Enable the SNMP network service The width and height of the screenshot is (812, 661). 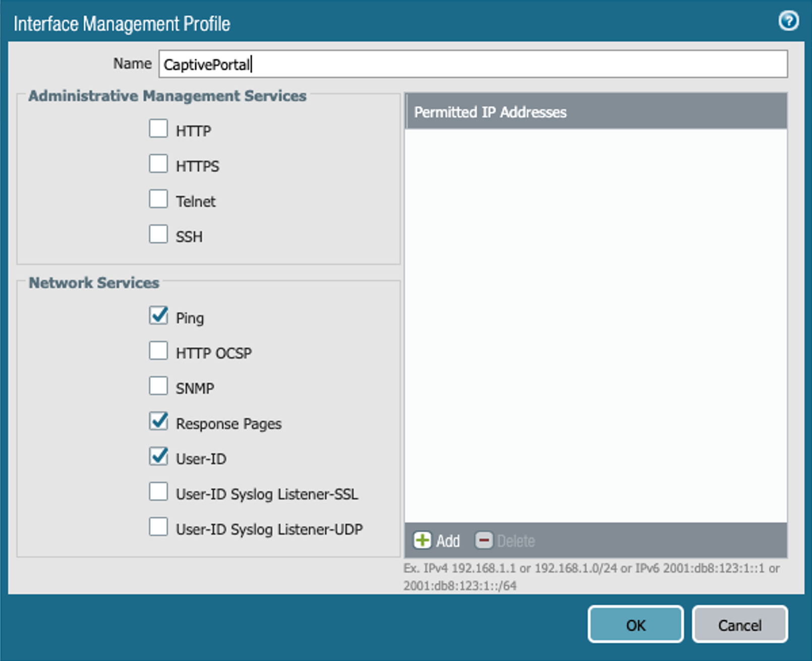(x=158, y=385)
